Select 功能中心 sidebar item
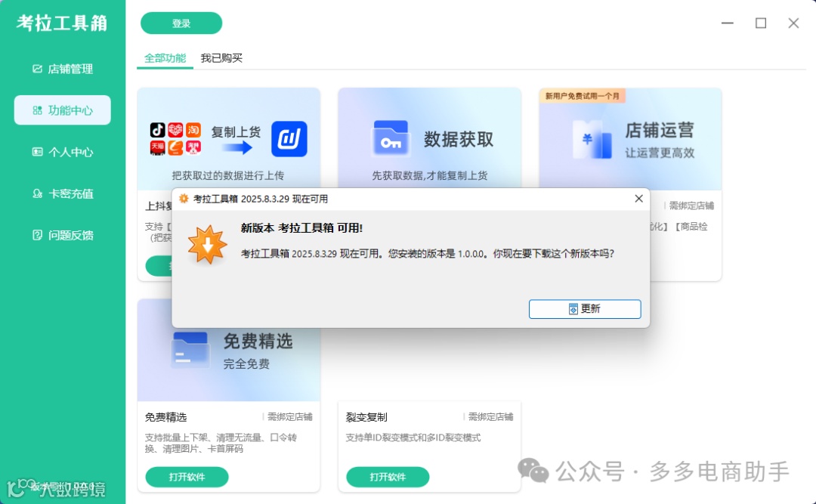The image size is (816, 504). (63, 110)
